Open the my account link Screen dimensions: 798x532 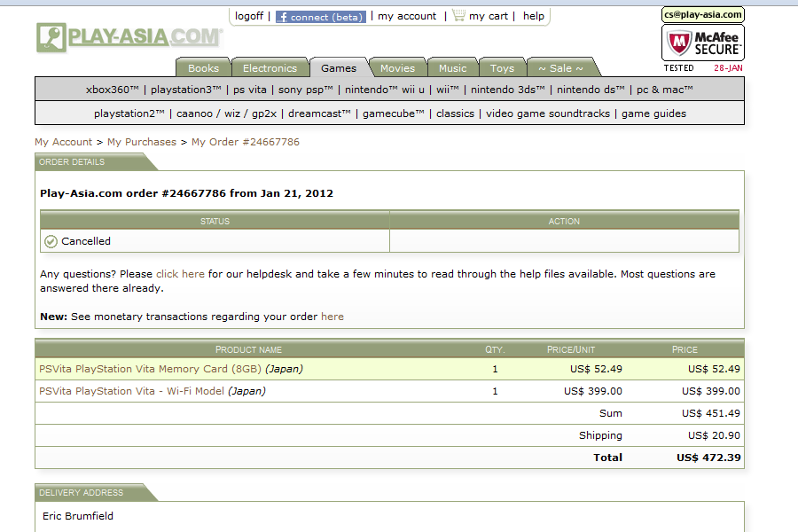click(407, 16)
